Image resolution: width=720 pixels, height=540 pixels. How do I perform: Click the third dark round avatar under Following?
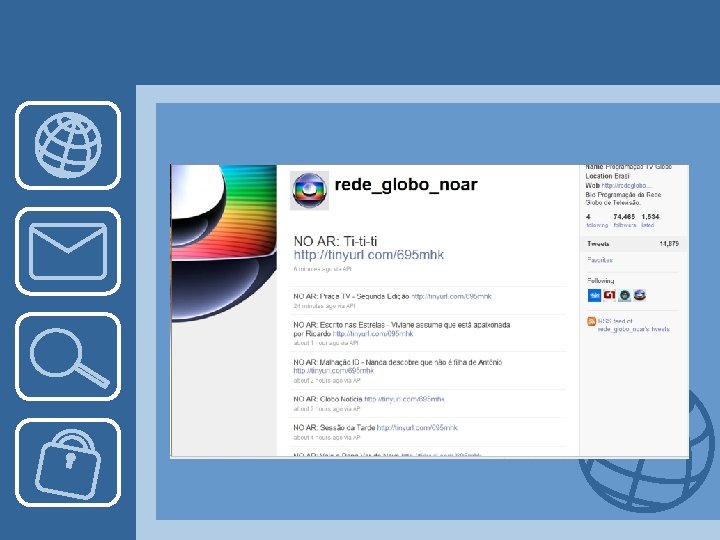pos(624,295)
